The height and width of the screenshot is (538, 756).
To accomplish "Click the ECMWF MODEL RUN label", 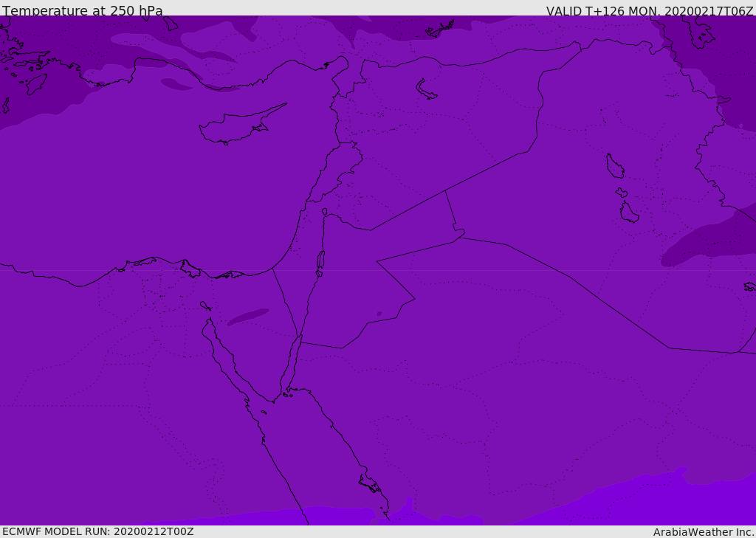I will tap(98, 531).
